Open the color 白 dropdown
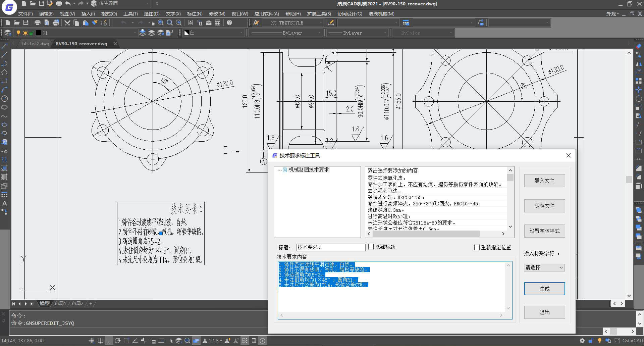Viewport: 644px width, 346px height. click(x=213, y=33)
